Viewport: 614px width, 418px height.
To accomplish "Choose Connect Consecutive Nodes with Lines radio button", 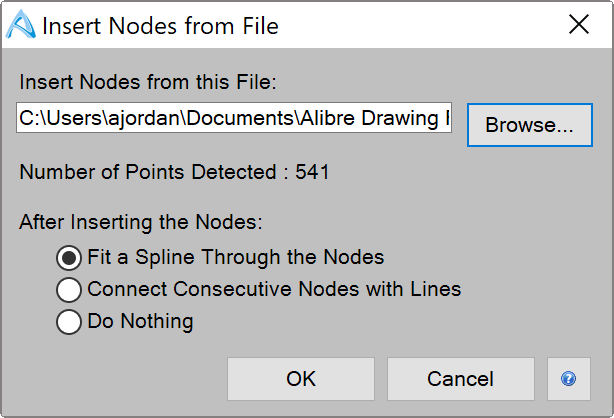I will click(69, 290).
